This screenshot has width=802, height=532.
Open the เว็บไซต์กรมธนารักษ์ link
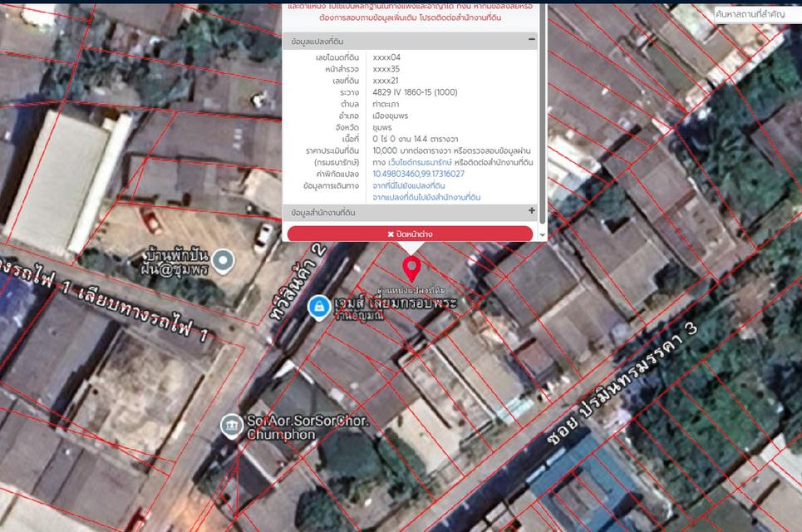coord(420,162)
